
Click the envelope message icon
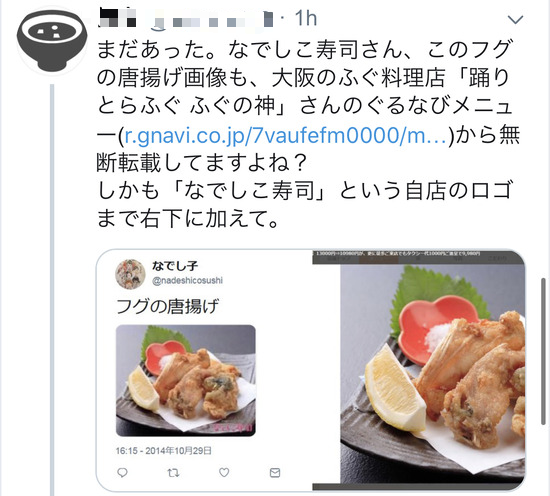[275, 473]
